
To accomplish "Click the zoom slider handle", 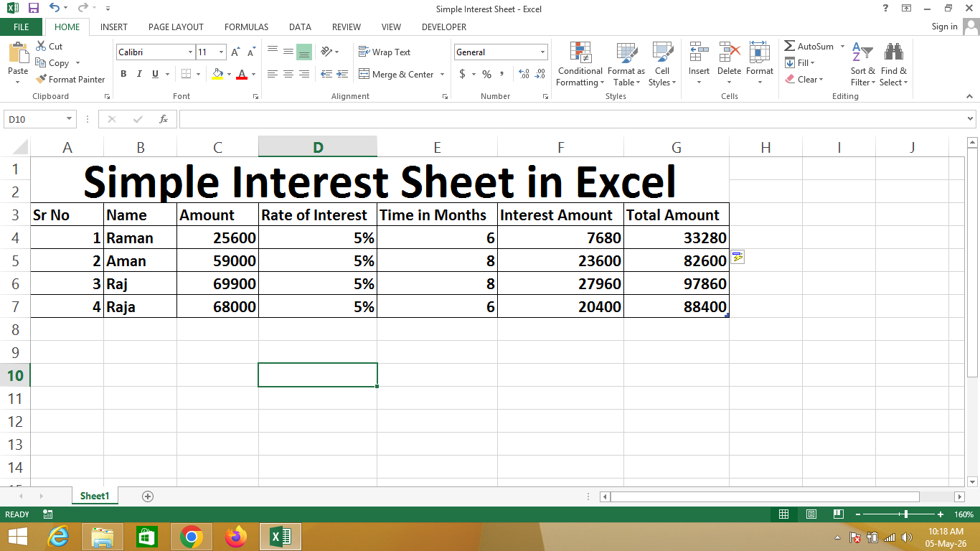I will (x=906, y=514).
